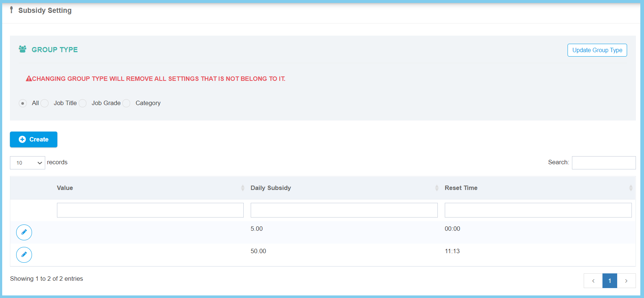
Task: Click the Daily Subsidy filter box
Action: click(344, 210)
